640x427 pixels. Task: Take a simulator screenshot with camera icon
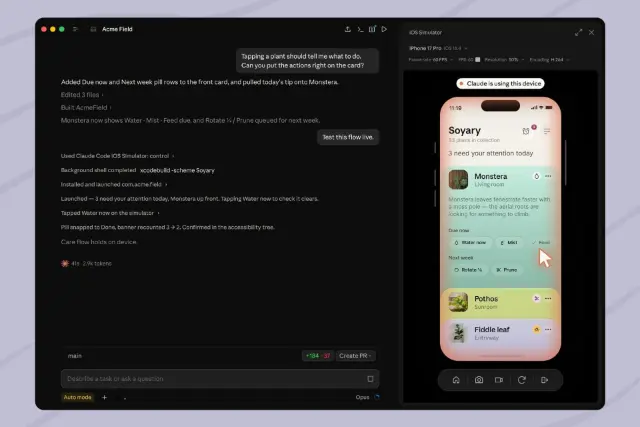tap(479, 380)
